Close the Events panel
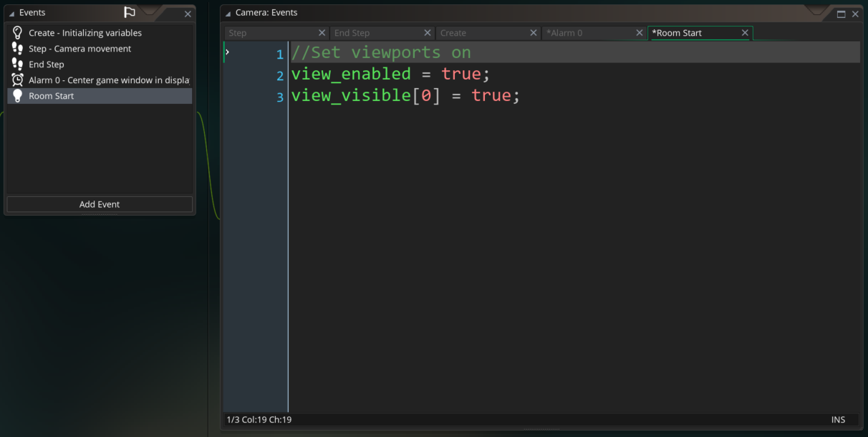 (188, 14)
